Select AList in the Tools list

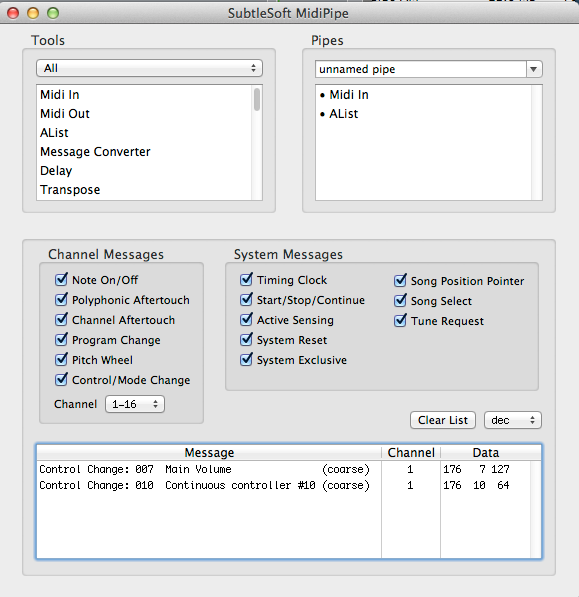coord(145,132)
